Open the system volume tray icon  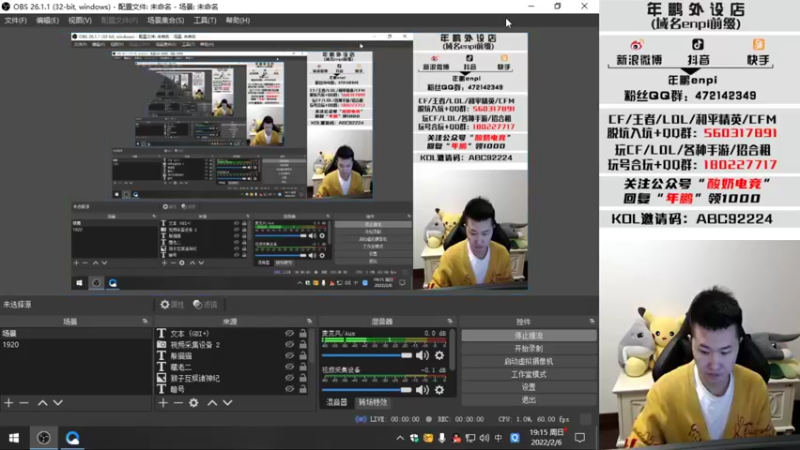point(484,438)
